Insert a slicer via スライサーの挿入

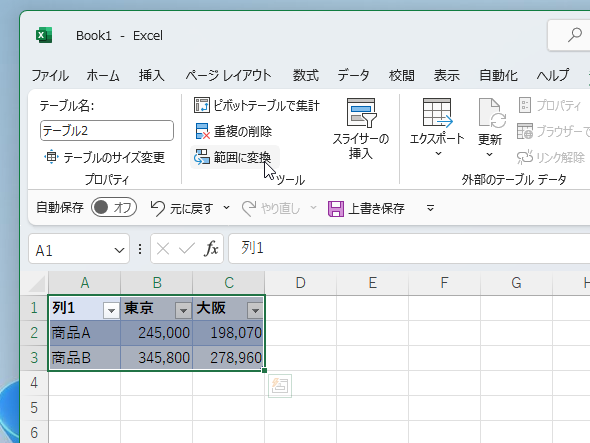point(360,129)
